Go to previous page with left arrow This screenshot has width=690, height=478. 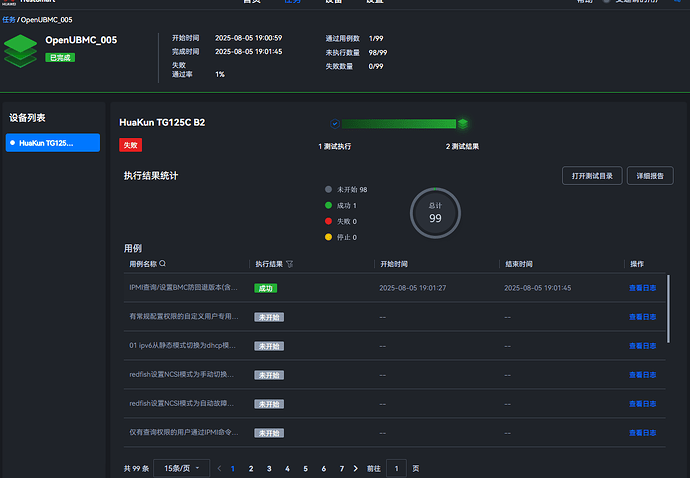coord(218,468)
